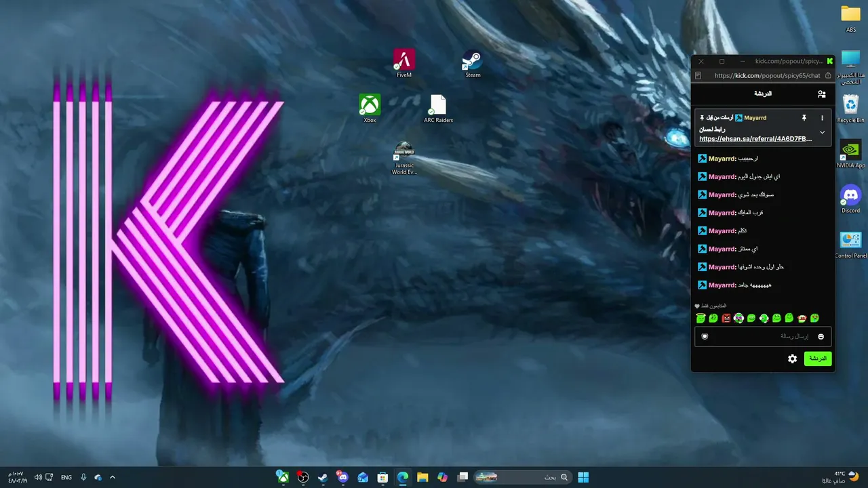Select the Discord desktop shortcut
The width and height of the screenshot is (868, 488).
(850, 199)
